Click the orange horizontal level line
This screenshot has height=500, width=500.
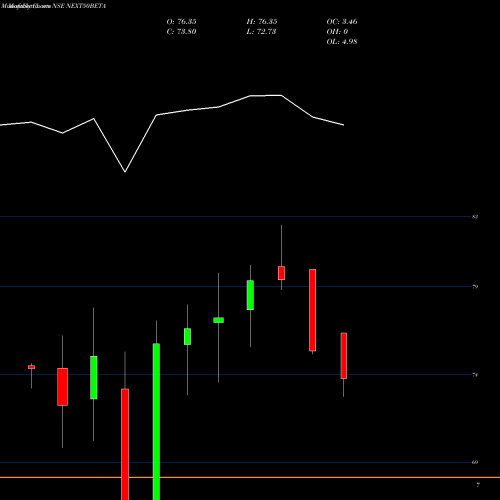(x=250, y=477)
